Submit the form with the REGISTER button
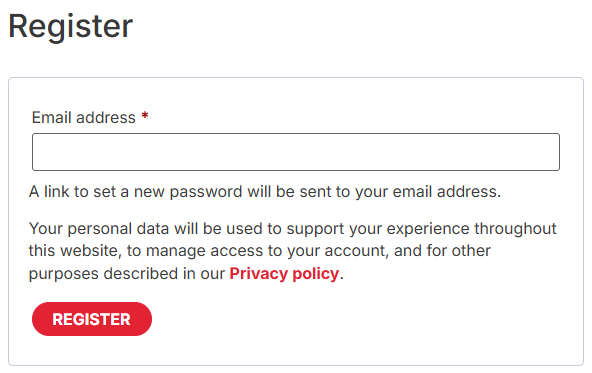Screen dimensions: 592x373 coord(92,319)
